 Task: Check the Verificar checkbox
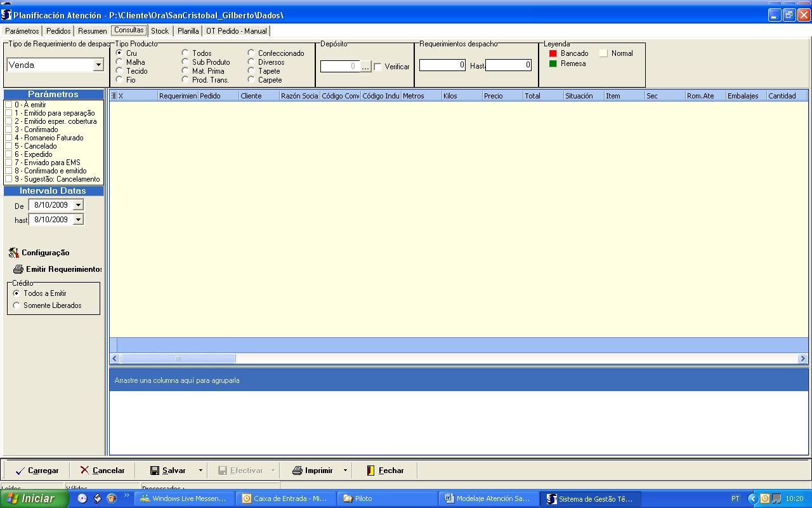[x=377, y=67]
